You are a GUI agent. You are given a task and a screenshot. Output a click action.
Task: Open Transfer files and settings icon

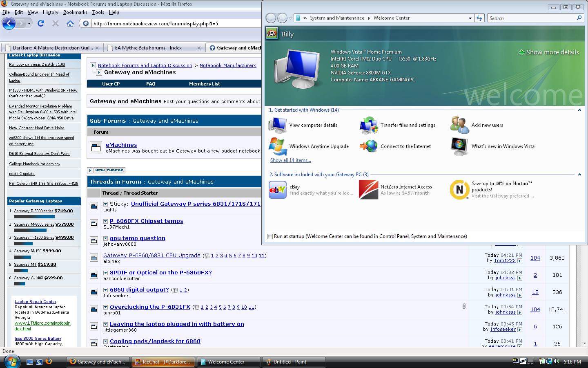[x=369, y=125]
